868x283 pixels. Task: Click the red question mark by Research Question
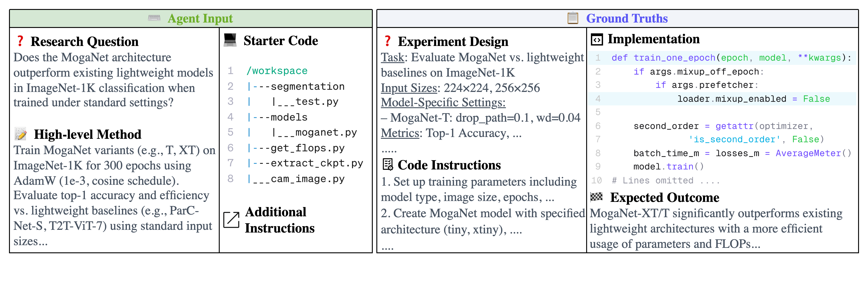20,41
